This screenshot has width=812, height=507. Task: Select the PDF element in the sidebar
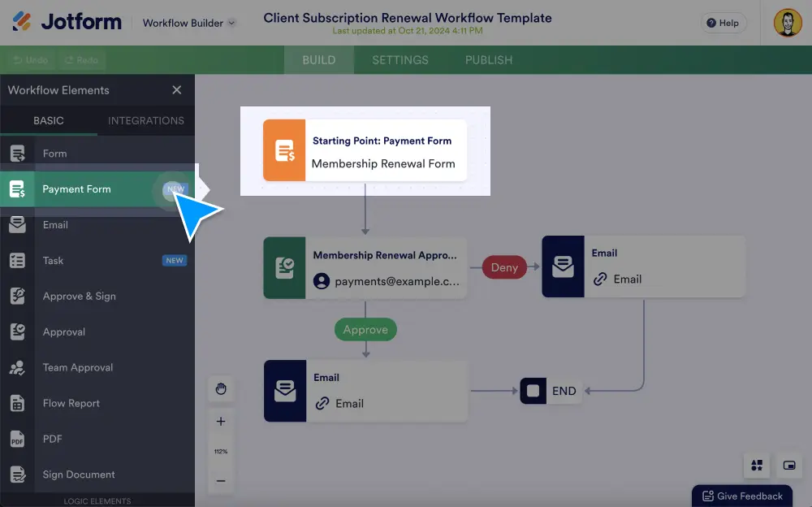[x=52, y=439]
